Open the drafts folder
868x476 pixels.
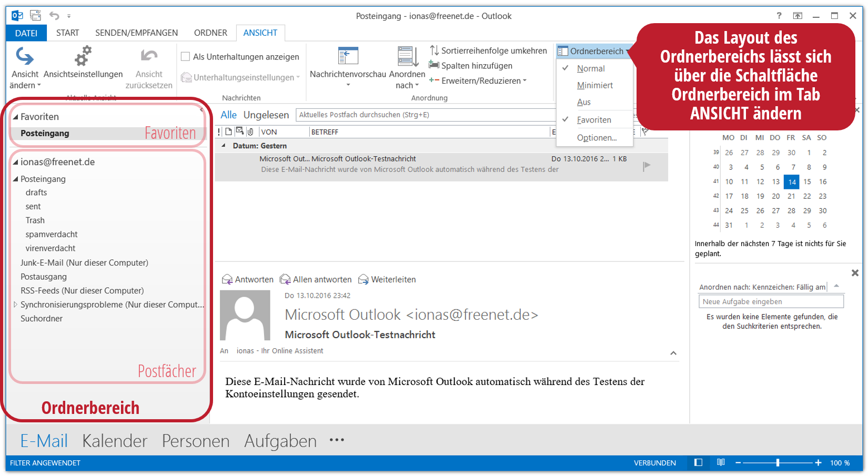36,193
